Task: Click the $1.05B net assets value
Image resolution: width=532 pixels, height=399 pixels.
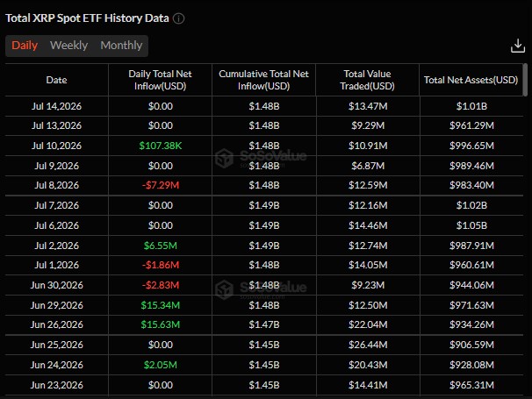Action: pos(471,225)
